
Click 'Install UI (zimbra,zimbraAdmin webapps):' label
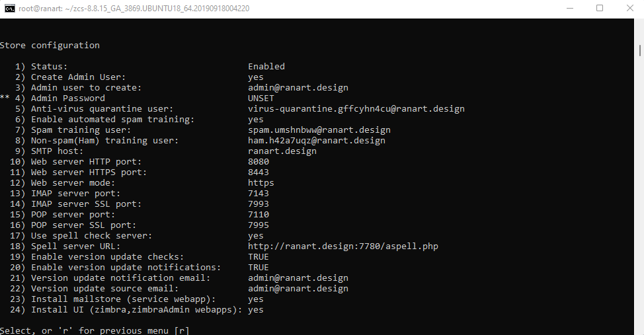point(136,310)
